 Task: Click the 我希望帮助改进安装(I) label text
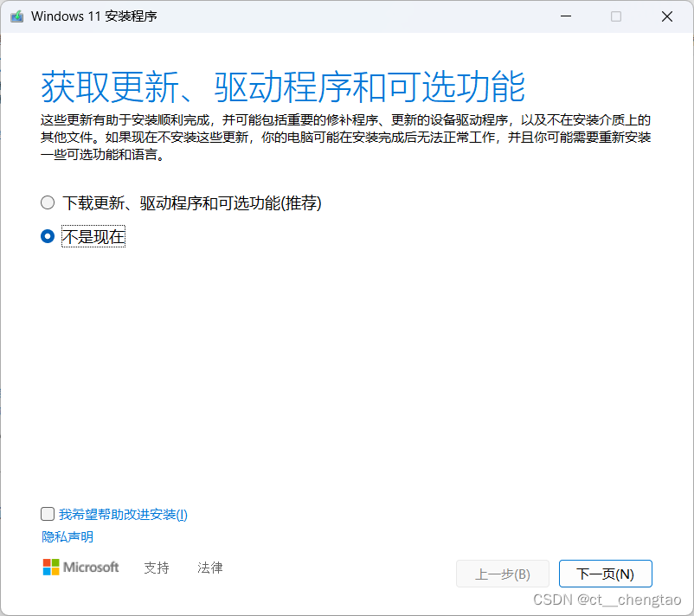[x=124, y=514]
